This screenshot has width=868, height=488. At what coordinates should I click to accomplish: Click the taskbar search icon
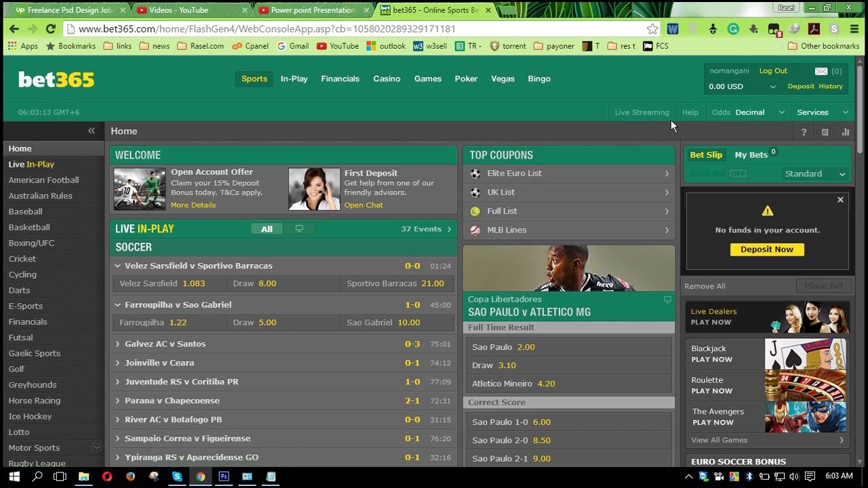coord(37,476)
